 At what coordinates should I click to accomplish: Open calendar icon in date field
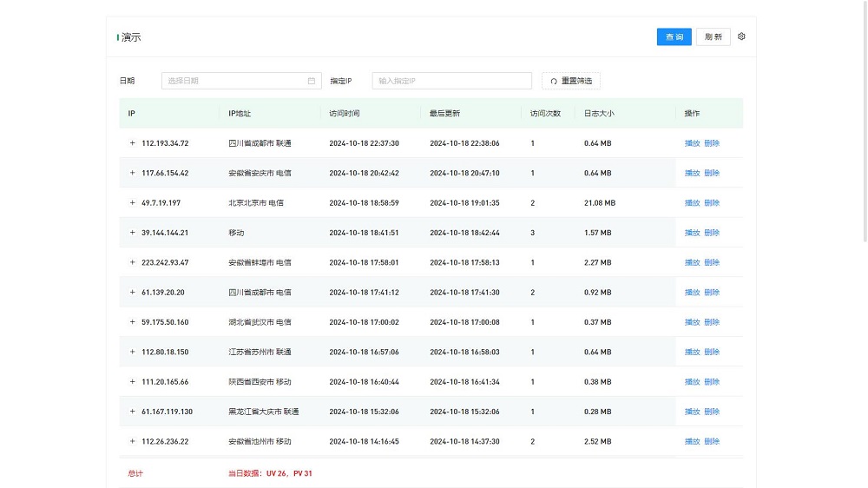click(312, 81)
